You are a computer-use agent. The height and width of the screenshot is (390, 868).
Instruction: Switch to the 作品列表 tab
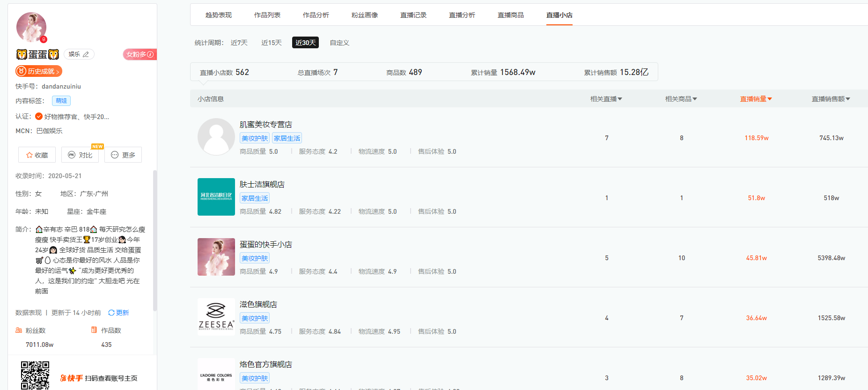267,15
